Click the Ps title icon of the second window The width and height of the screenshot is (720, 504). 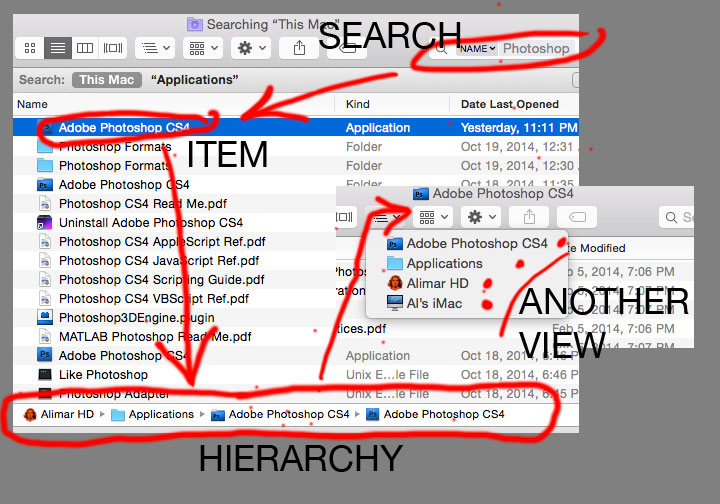tap(420, 194)
